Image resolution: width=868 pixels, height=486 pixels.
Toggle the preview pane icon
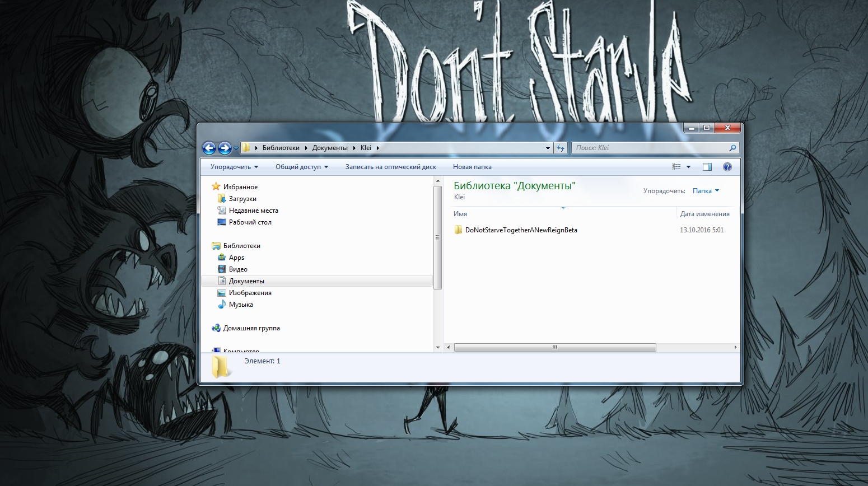707,167
